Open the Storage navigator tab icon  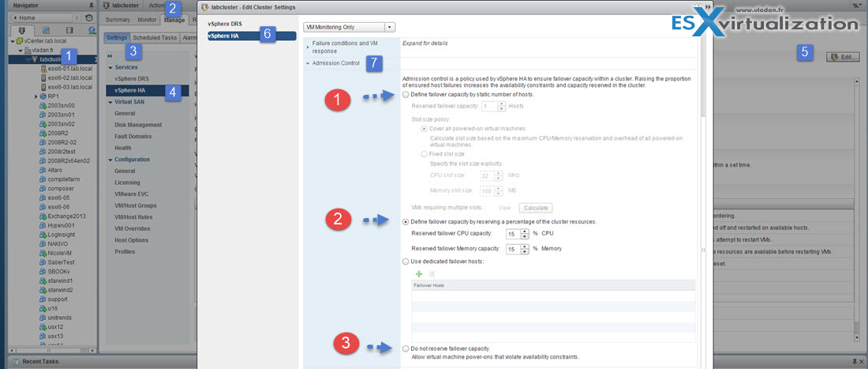(x=69, y=31)
